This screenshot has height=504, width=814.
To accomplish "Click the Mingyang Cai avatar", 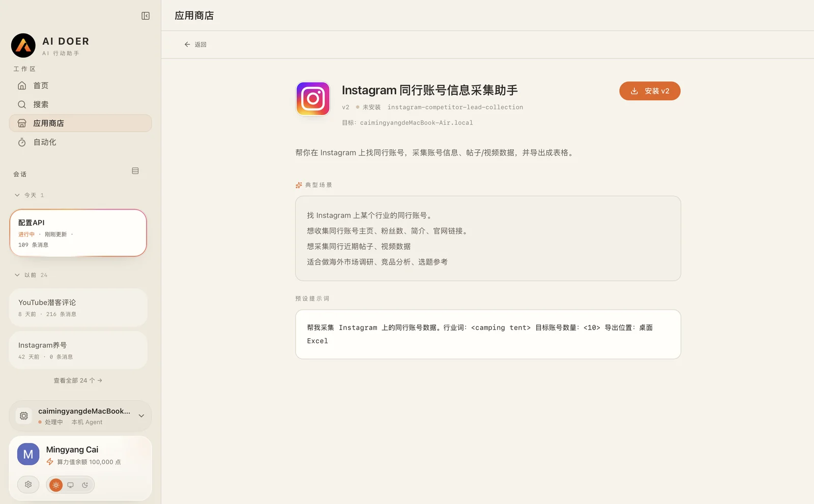I will point(28,455).
